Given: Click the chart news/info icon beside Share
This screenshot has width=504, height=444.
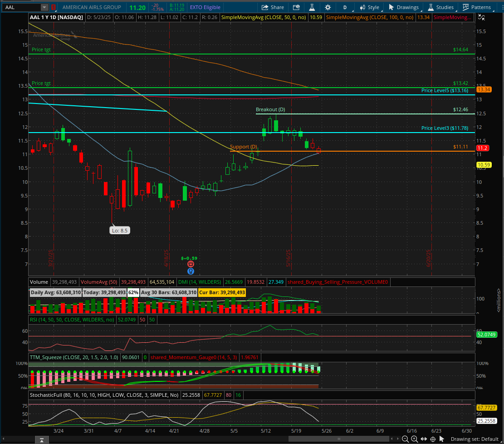Looking at the screenshot, I should [x=296, y=7].
